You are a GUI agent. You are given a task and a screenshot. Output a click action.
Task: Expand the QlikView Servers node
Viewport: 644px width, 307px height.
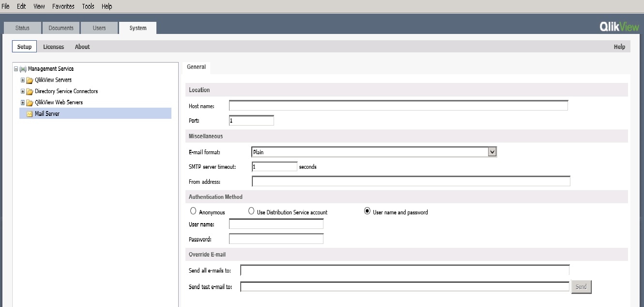coord(23,80)
